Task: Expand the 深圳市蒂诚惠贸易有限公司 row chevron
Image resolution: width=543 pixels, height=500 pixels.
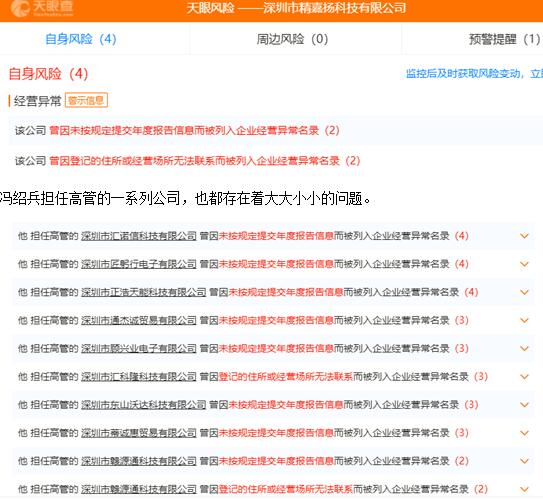Action: click(524, 433)
